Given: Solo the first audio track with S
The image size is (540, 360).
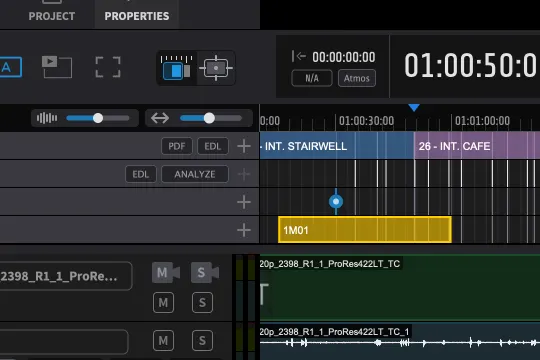Looking at the screenshot, I should tap(202, 303).
